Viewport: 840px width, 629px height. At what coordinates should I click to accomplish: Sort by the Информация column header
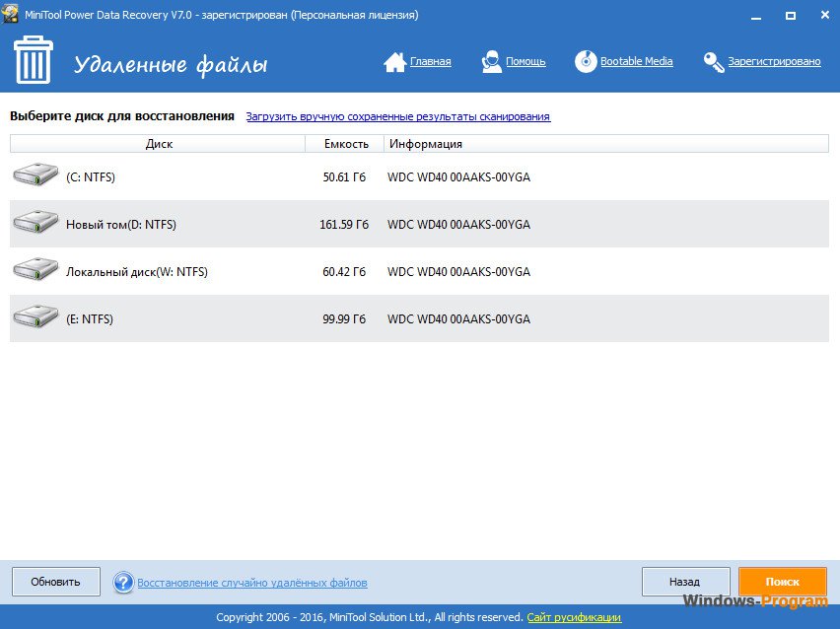pos(606,144)
